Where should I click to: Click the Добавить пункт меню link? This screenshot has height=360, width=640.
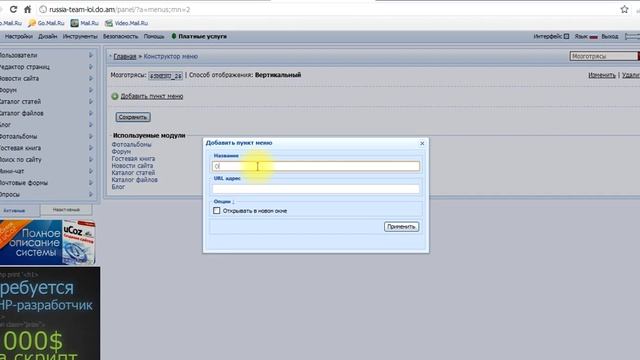(152, 96)
